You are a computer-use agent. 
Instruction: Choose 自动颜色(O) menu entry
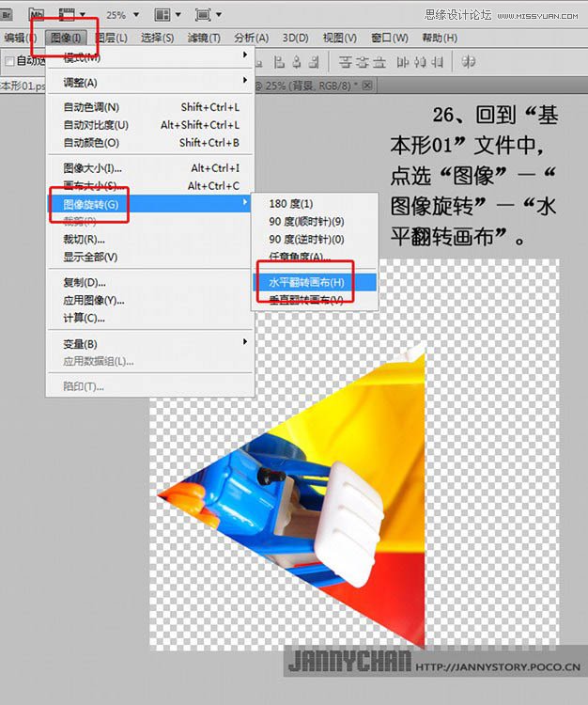point(150,143)
